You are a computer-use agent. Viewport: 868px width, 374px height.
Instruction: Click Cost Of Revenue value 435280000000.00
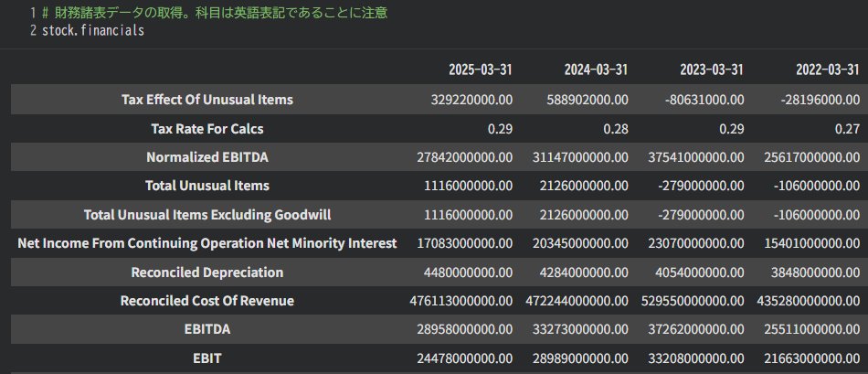[x=809, y=301]
